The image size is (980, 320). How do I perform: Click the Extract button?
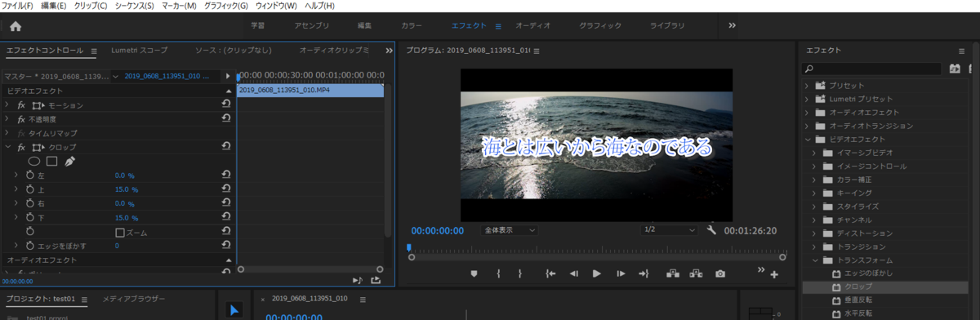point(696,273)
